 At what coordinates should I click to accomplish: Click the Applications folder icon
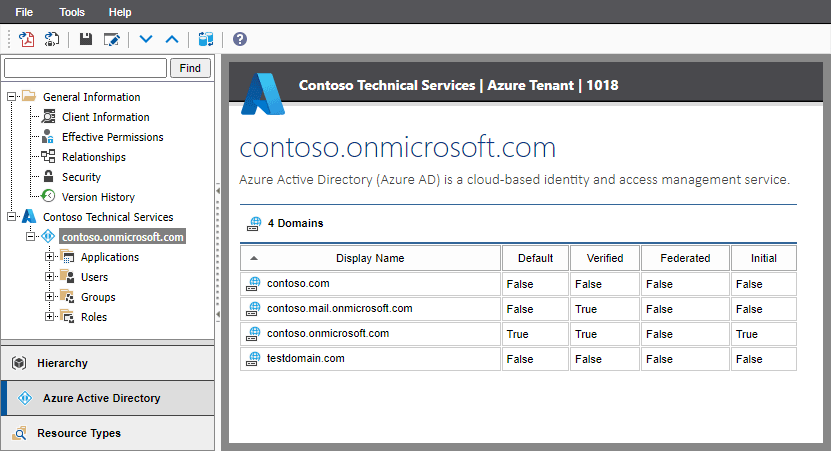tap(67, 257)
